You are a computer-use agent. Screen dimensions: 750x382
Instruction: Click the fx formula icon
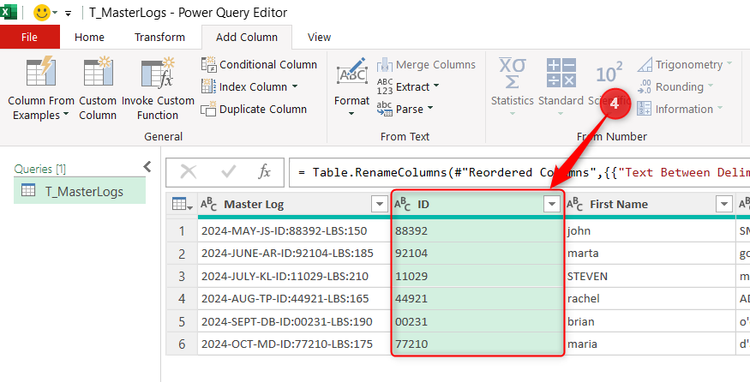tap(264, 172)
